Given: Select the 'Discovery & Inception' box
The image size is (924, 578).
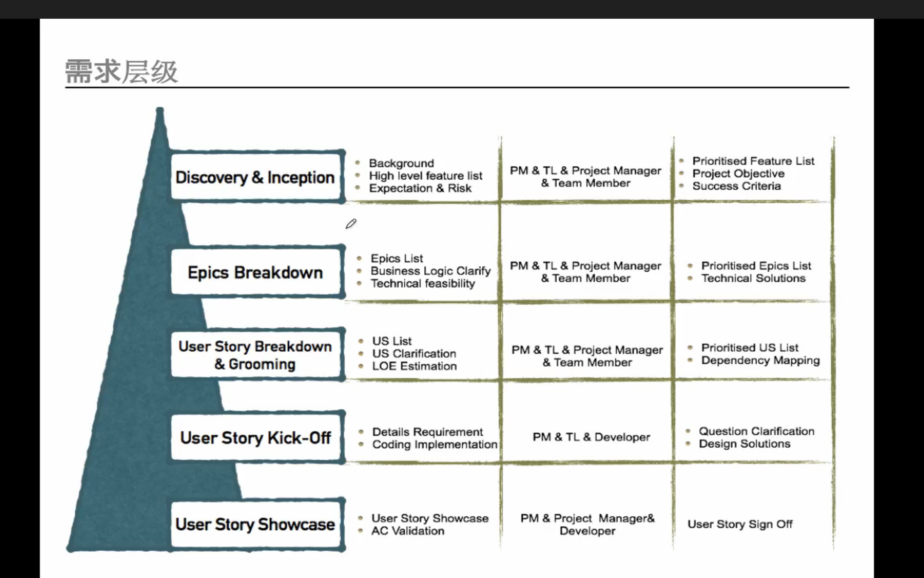Looking at the screenshot, I should click(x=256, y=177).
